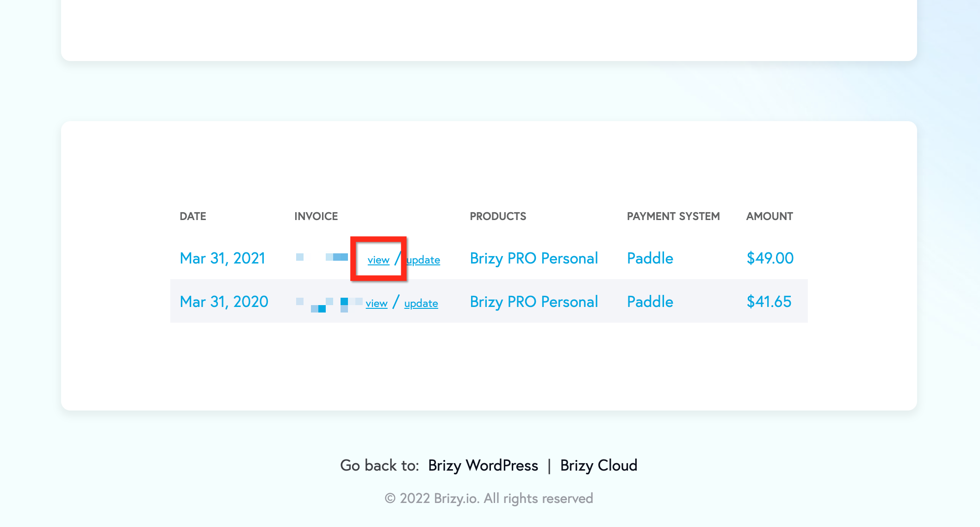Open the view link for Mar 31, 2020 invoice

[x=377, y=303]
